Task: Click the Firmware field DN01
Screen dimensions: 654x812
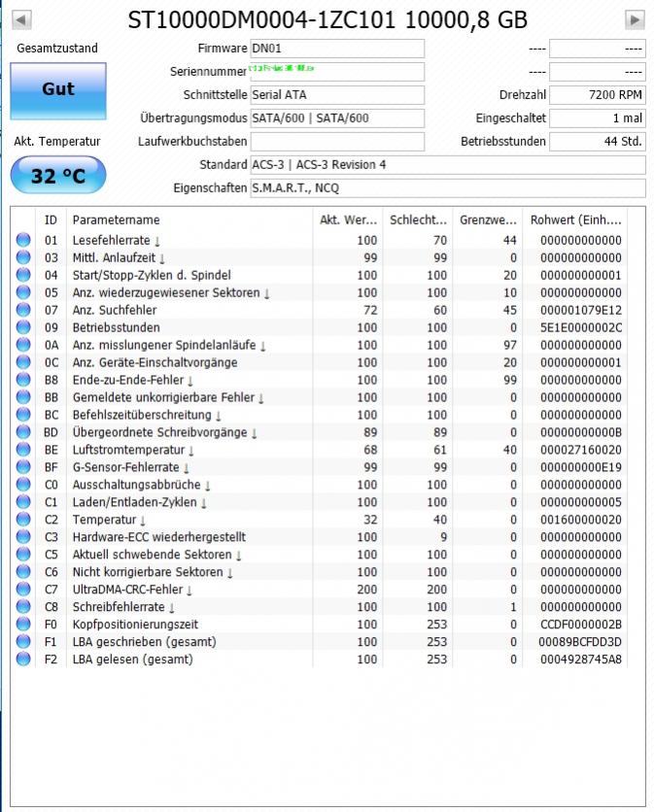Action: point(337,49)
